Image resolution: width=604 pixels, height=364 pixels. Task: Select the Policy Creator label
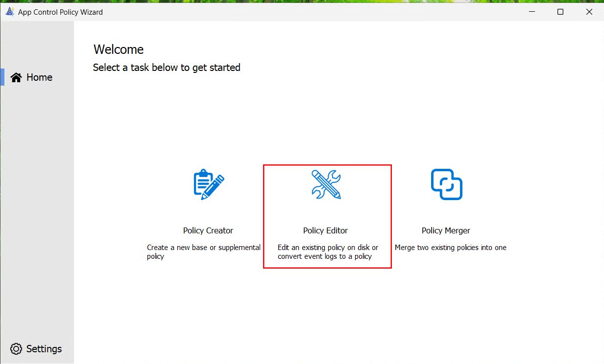pyautogui.click(x=208, y=230)
